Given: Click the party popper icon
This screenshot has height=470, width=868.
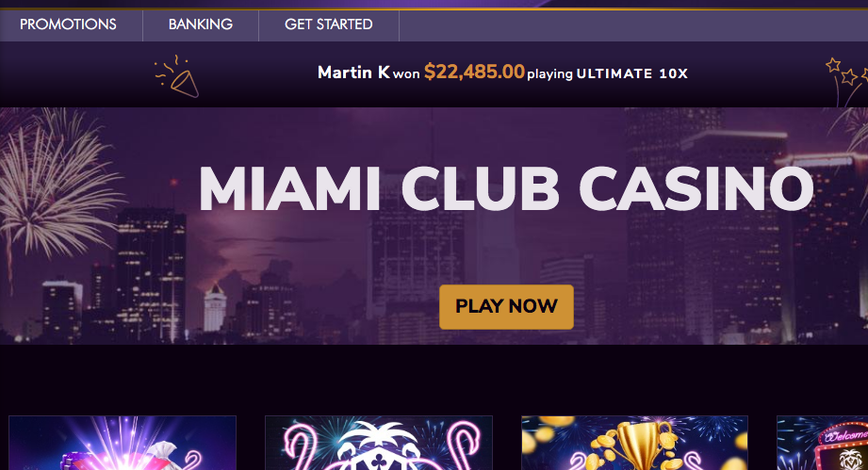Looking at the screenshot, I should (177, 77).
